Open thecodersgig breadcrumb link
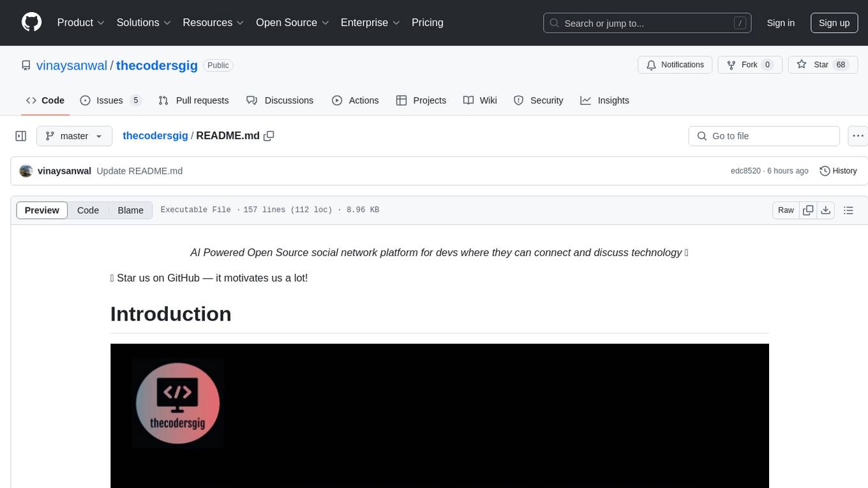The height and width of the screenshot is (488, 868). click(155, 135)
